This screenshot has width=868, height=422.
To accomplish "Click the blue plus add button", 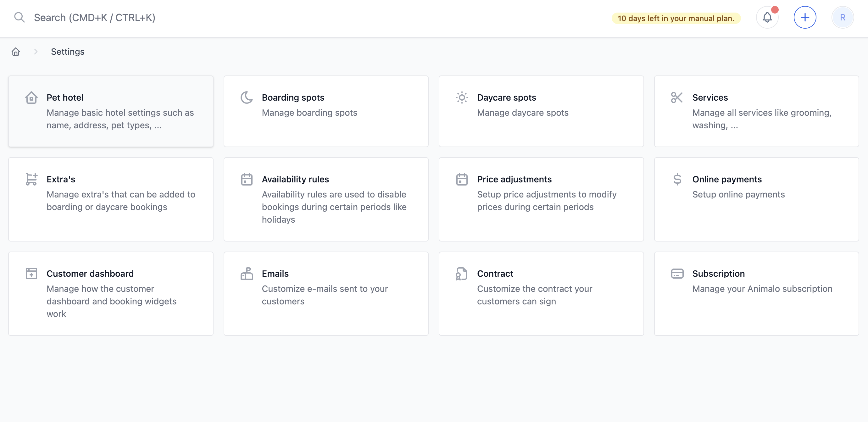I will pos(805,18).
